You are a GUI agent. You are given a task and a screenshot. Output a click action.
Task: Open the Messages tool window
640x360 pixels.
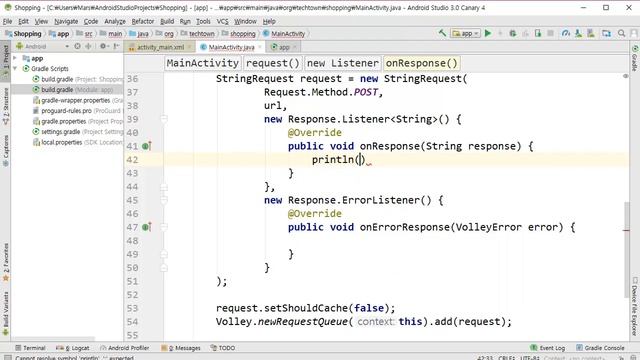tap(181, 348)
